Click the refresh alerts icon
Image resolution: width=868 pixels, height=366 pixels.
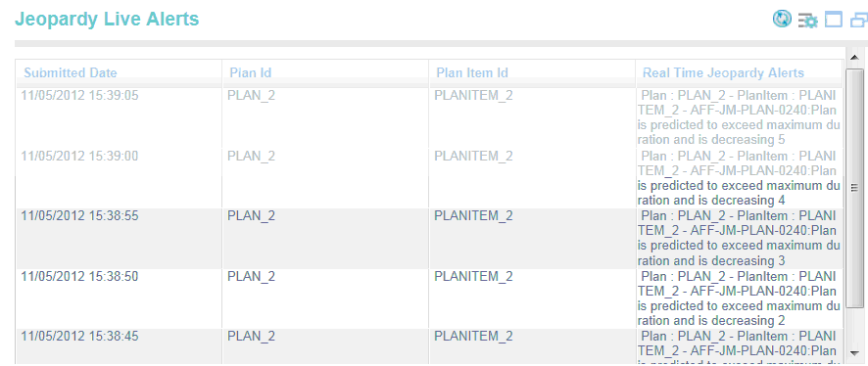tap(782, 19)
